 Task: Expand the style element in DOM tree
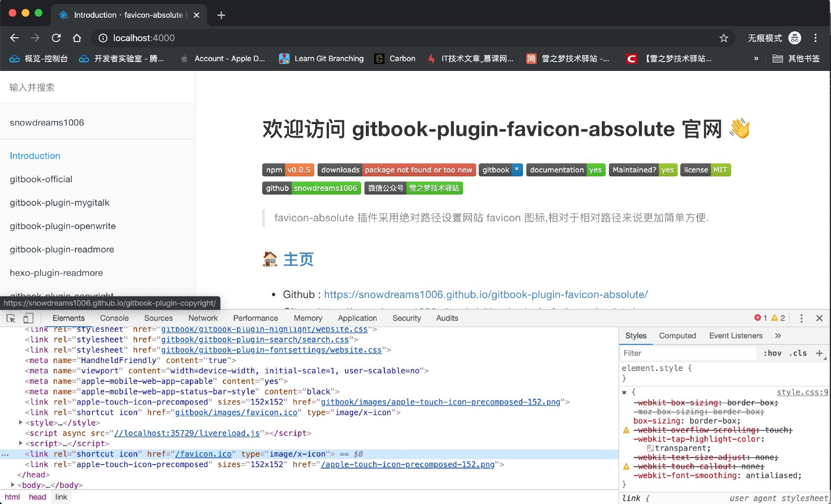pyautogui.click(x=21, y=422)
